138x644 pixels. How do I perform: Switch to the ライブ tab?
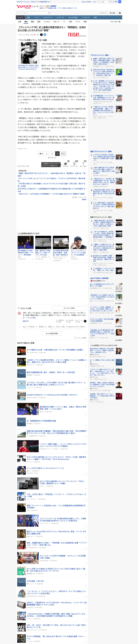point(37,17)
